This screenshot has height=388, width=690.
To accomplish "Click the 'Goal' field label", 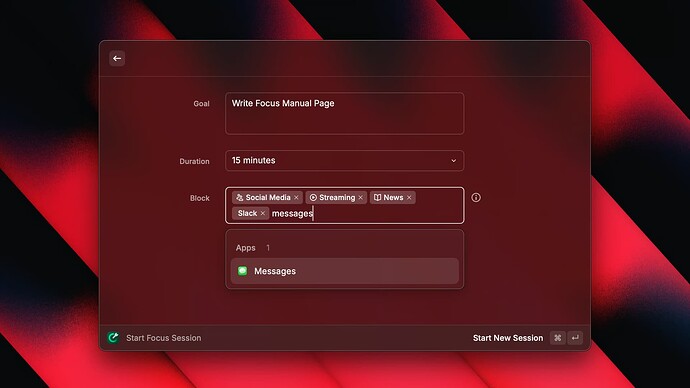I will click(x=202, y=104).
